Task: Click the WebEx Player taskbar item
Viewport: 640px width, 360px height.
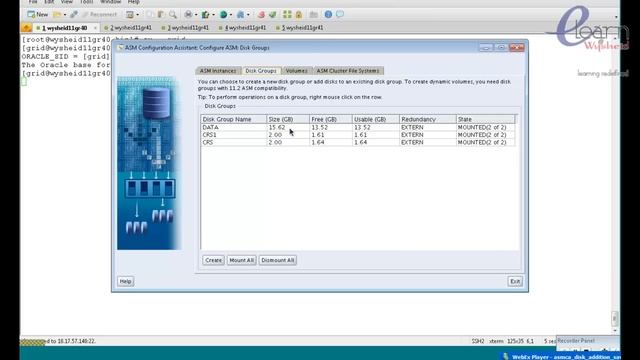Action: 561,357
